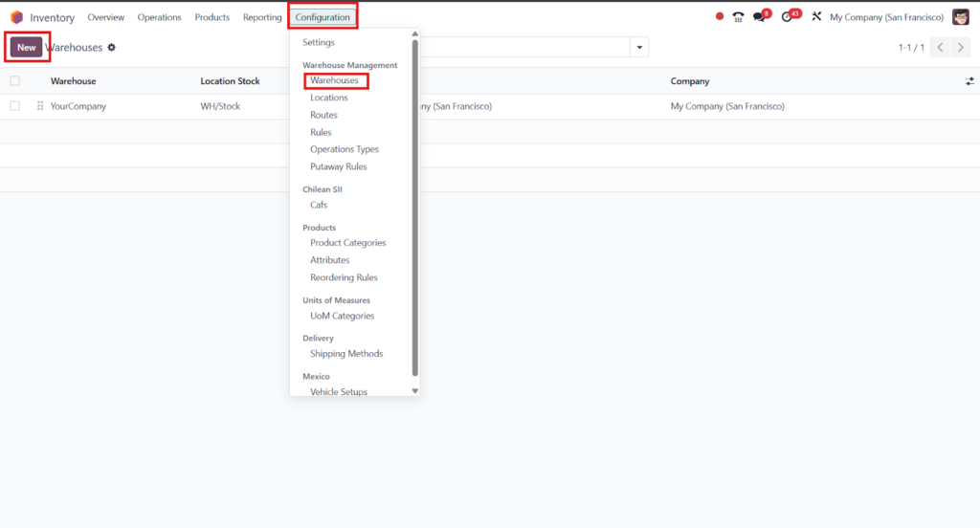Open the Operations menu
Image resolution: width=980 pixels, height=528 pixels.
coord(160,17)
